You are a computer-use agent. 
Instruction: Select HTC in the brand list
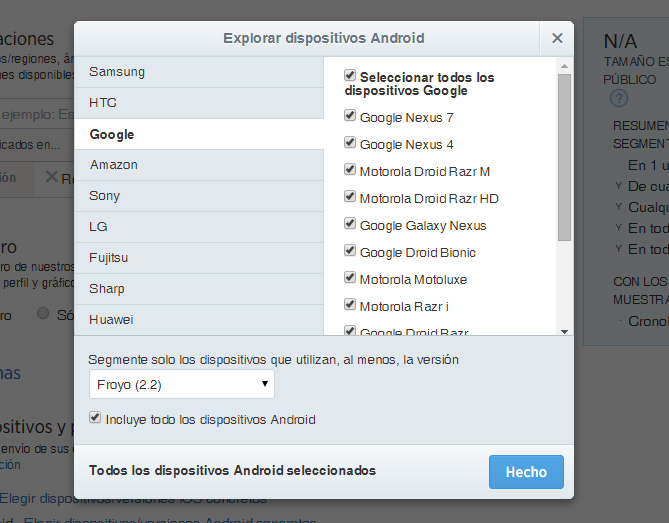click(x=199, y=103)
